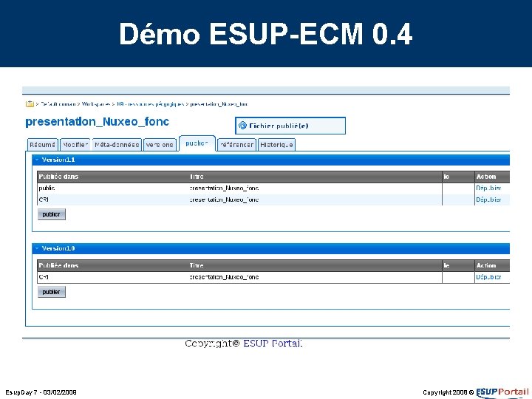Click 'Titre' header in Version1.1 table
Screen dimensions: 532x399
(197, 177)
